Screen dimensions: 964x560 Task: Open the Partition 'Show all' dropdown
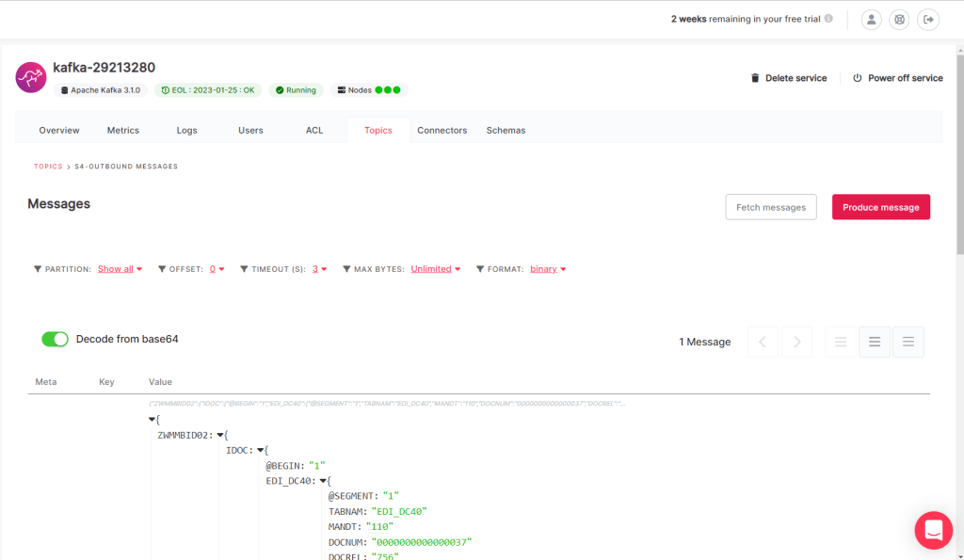tap(120, 269)
